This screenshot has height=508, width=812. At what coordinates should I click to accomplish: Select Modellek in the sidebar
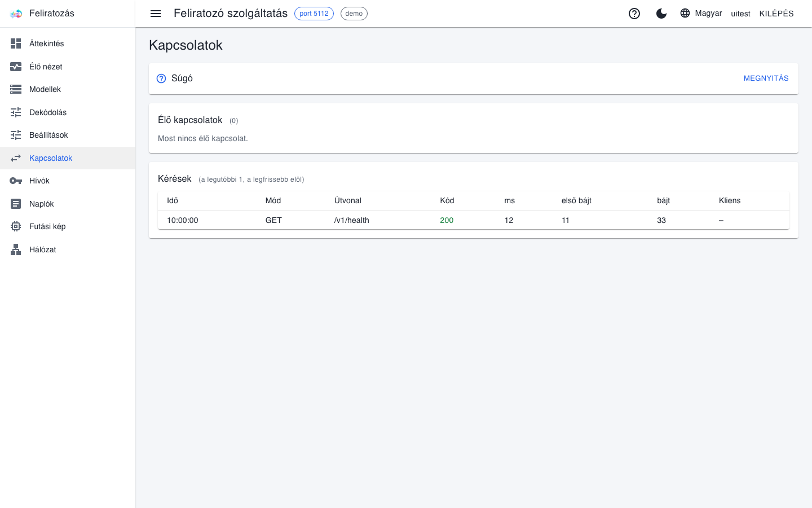click(x=68, y=89)
